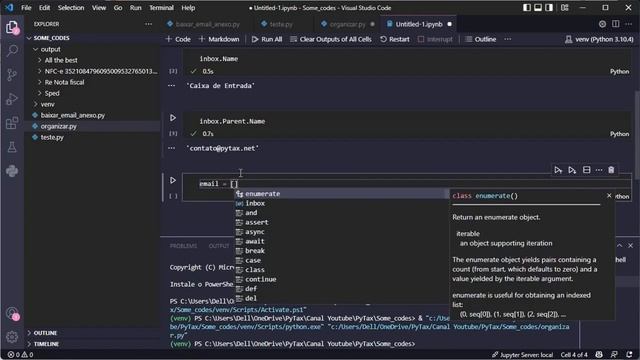640x360 pixels.
Task: Run the email = [] cell
Action: tap(173, 180)
